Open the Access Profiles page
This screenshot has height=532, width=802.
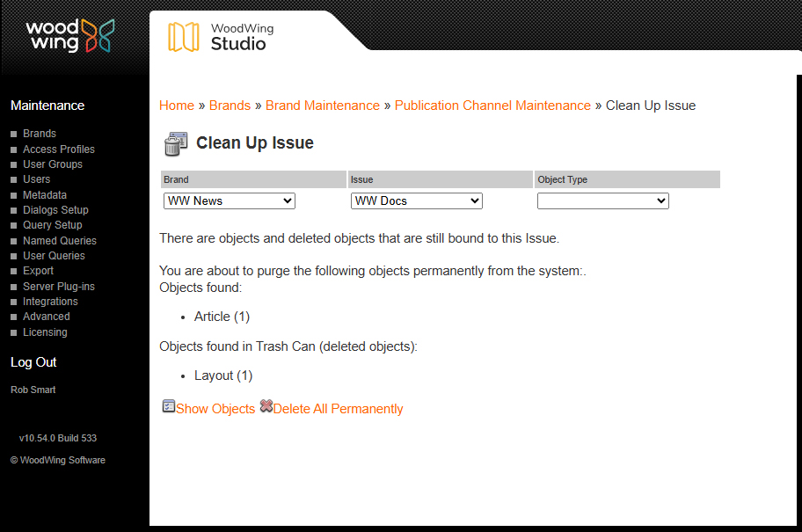(58, 149)
